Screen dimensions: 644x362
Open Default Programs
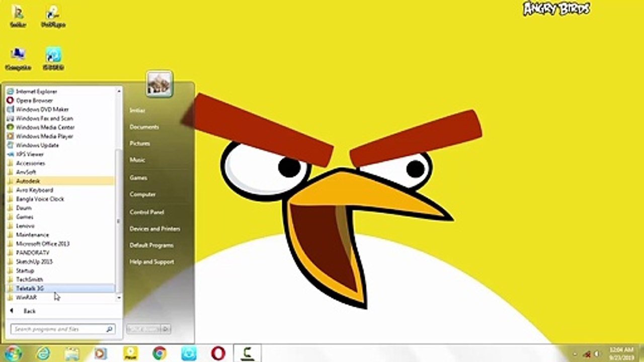pyautogui.click(x=151, y=245)
